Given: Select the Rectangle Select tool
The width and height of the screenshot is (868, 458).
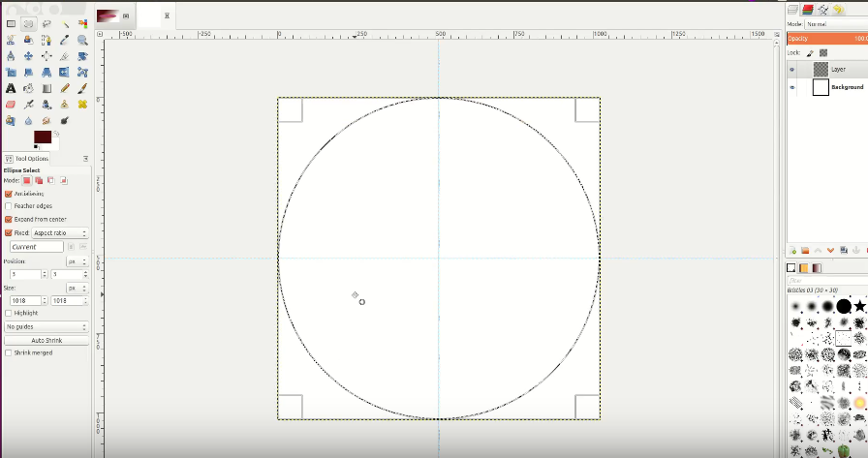Looking at the screenshot, I should click(x=11, y=24).
